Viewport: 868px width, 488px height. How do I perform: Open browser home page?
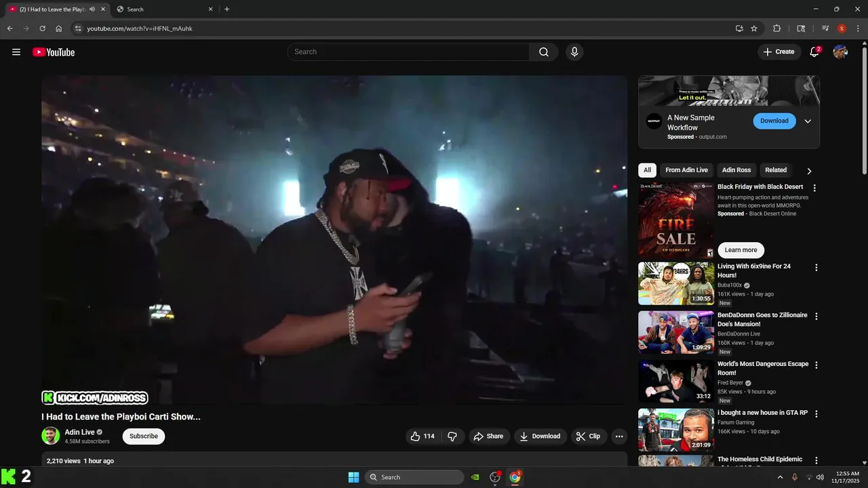[x=59, y=28]
